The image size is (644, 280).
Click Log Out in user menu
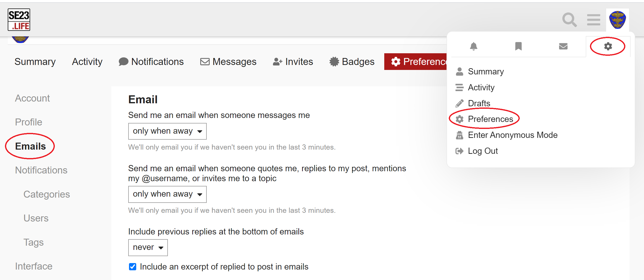coord(482,151)
